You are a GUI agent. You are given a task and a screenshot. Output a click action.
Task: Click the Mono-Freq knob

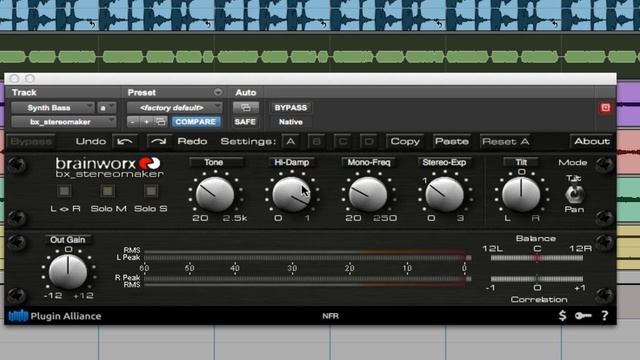(368, 194)
